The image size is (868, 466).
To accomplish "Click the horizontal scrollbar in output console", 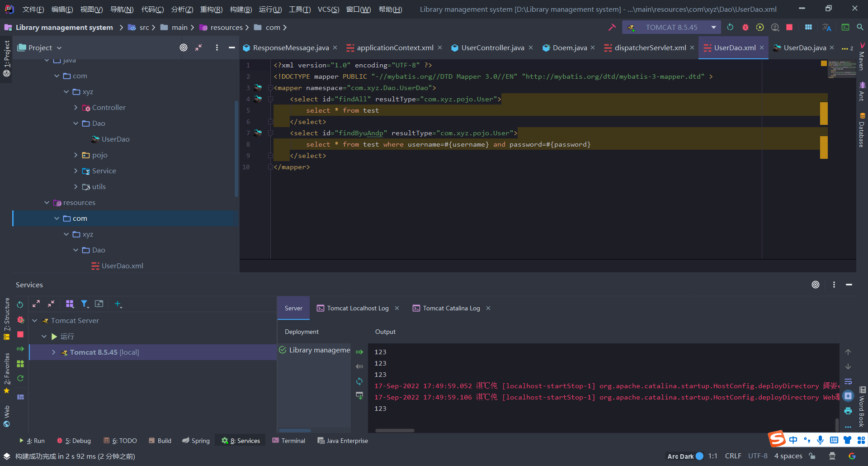I will (x=395, y=431).
